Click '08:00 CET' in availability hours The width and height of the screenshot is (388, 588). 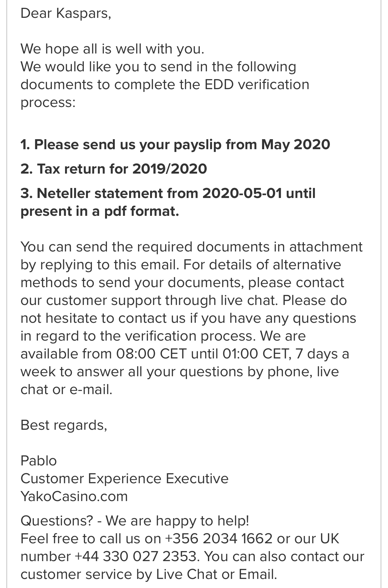[x=151, y=354]
